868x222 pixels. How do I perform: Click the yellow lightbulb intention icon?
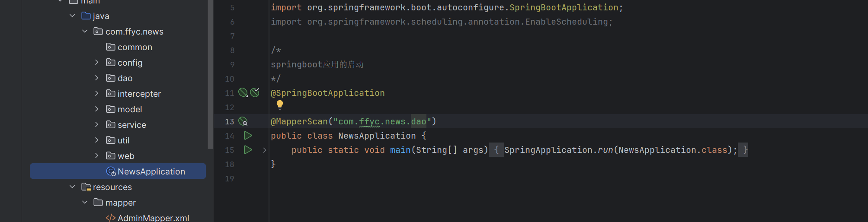point(280,105)
